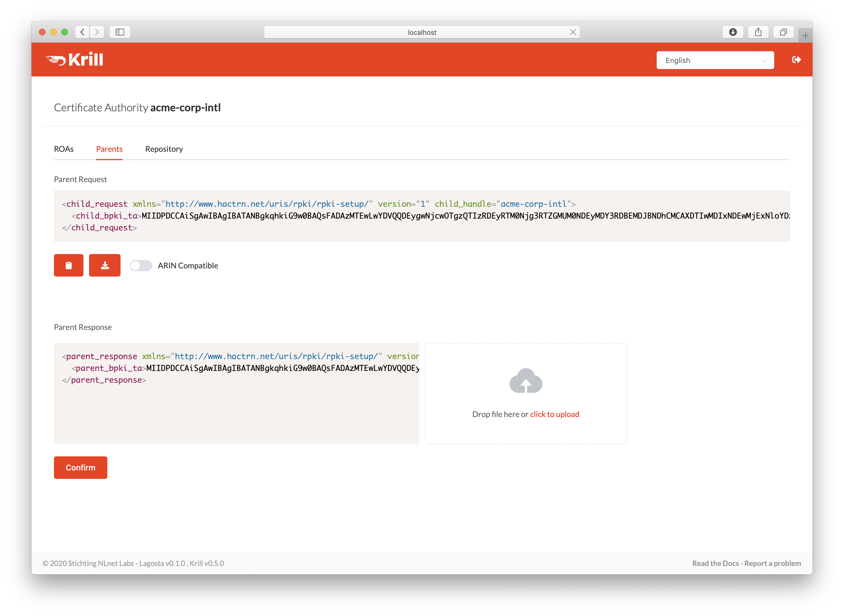Go forward with Safari forward arrow
Screen dimensions: 844x616
[97, 32]
